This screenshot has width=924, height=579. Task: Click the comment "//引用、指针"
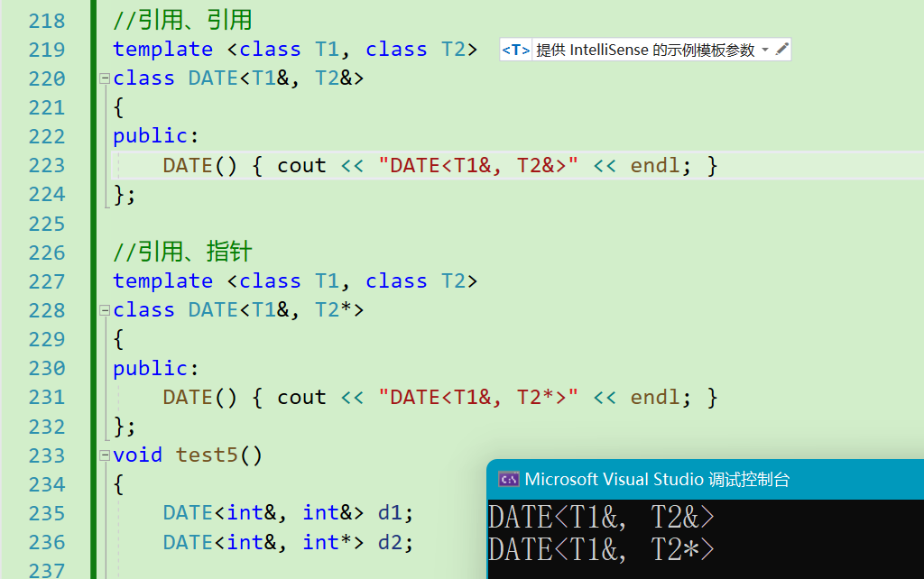click(x=182, y=252)
